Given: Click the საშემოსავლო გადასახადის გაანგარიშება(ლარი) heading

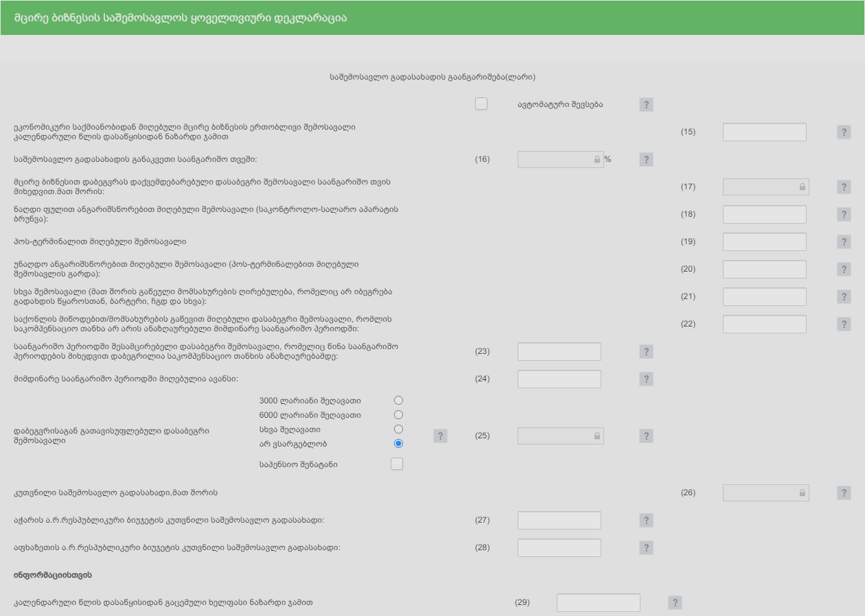Looking at the screenshot, I should click(432, 77).
